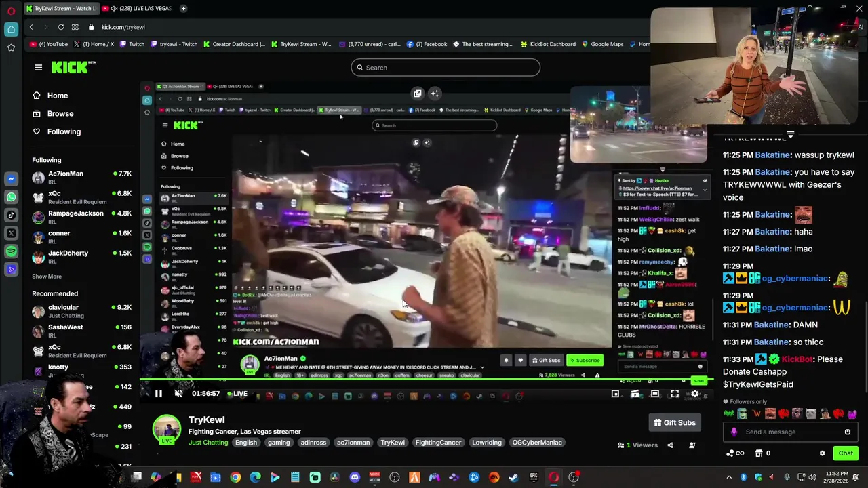868x488 pixels.
Task: Click the purple microphone in chat input
Action: point(734,432)
